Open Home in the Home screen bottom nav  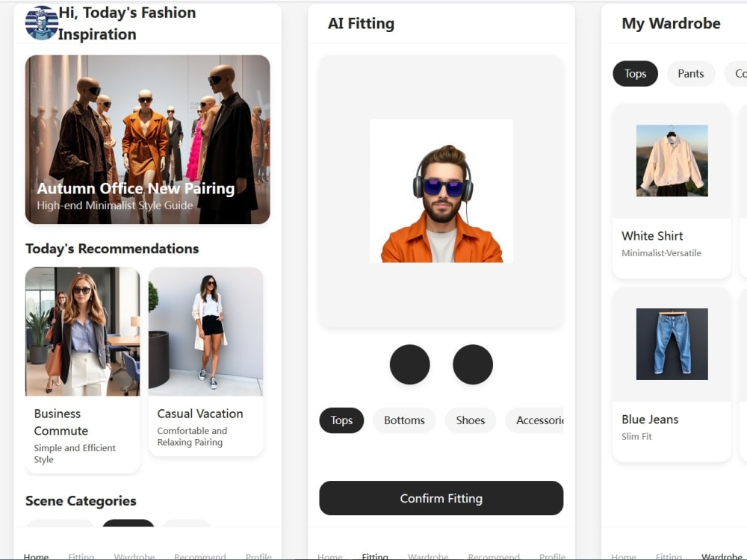(36, 556)
